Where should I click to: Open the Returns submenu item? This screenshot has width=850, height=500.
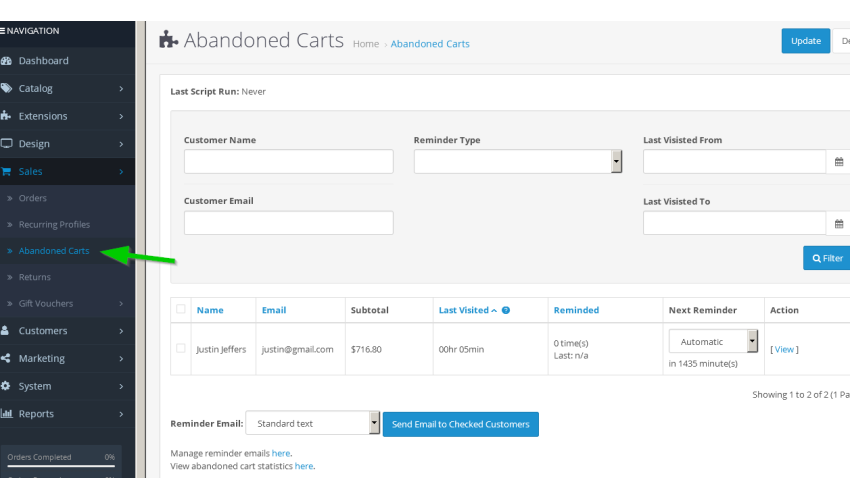(x=35, y=277)
